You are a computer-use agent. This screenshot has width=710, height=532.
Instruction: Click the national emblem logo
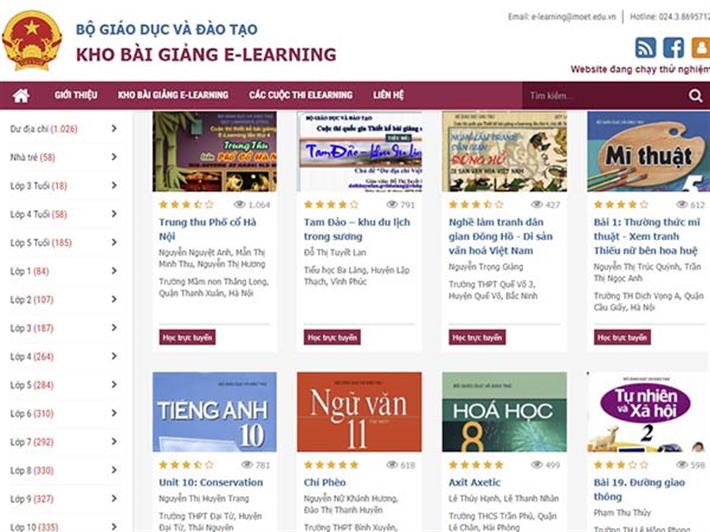(32, 41)
